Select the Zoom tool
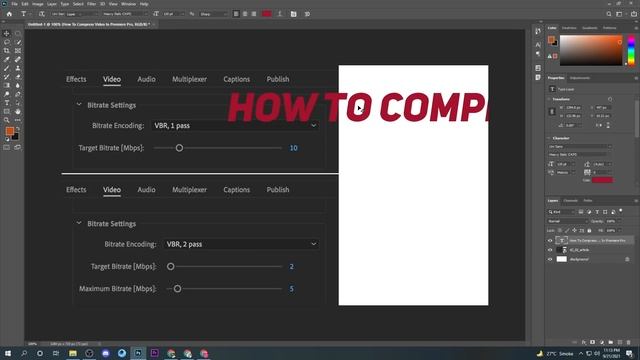The image size is (640, 360). tap(7, 120)
